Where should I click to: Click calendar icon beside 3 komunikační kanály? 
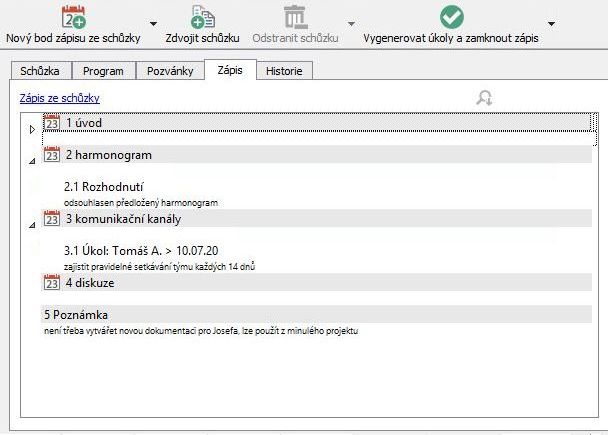pos(52,219)
